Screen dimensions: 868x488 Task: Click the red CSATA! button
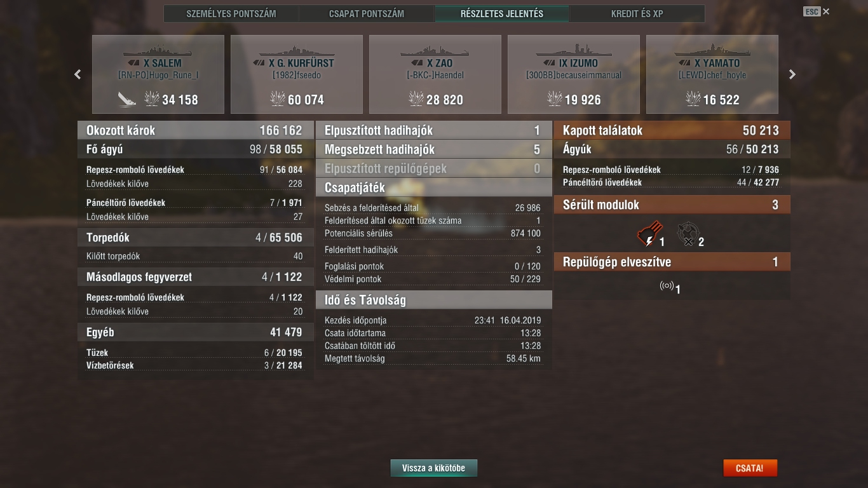750,468
